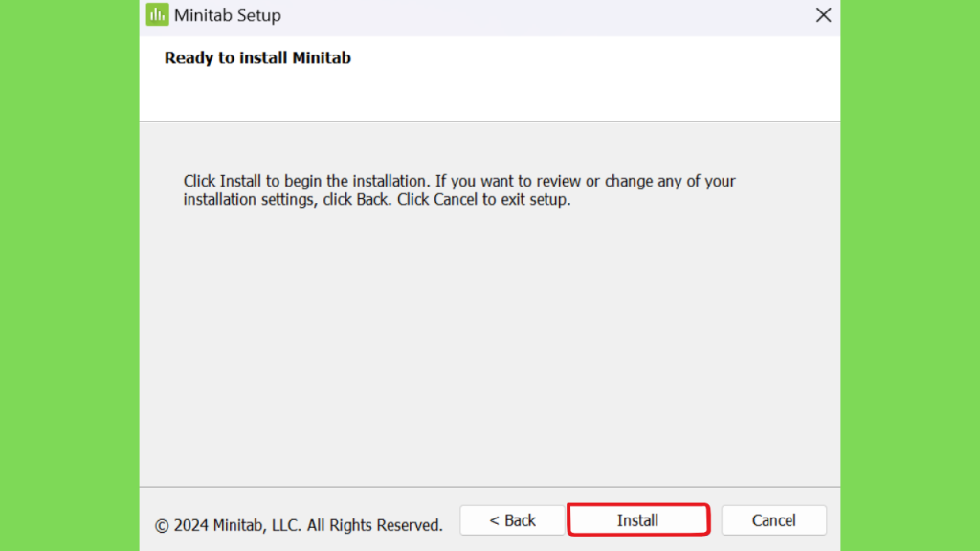Close the Minitab Setup window
This screenshot has height=551, width=980.
(x=823, y=15)
